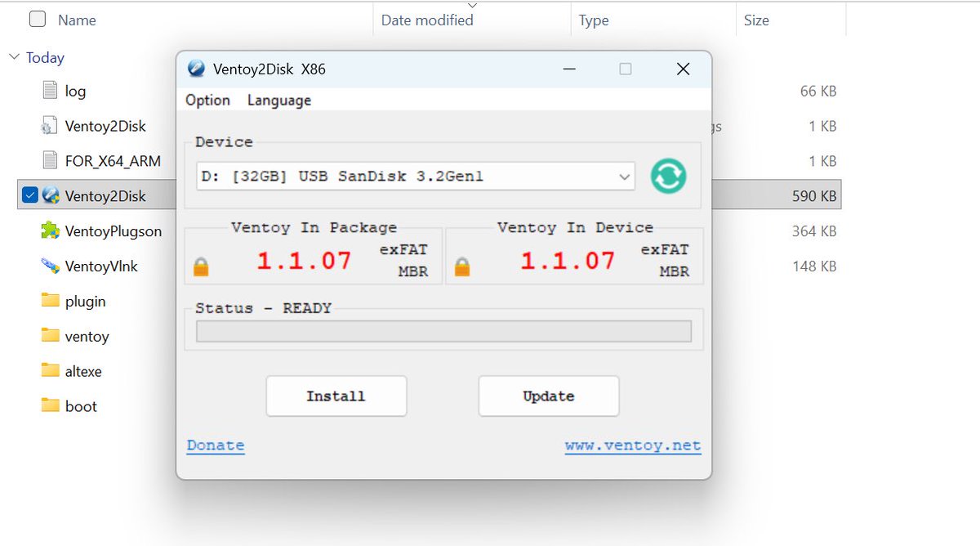Select the altexe folder icon
Viewport: 980px width, 546px height.
[x=51, y=371]
